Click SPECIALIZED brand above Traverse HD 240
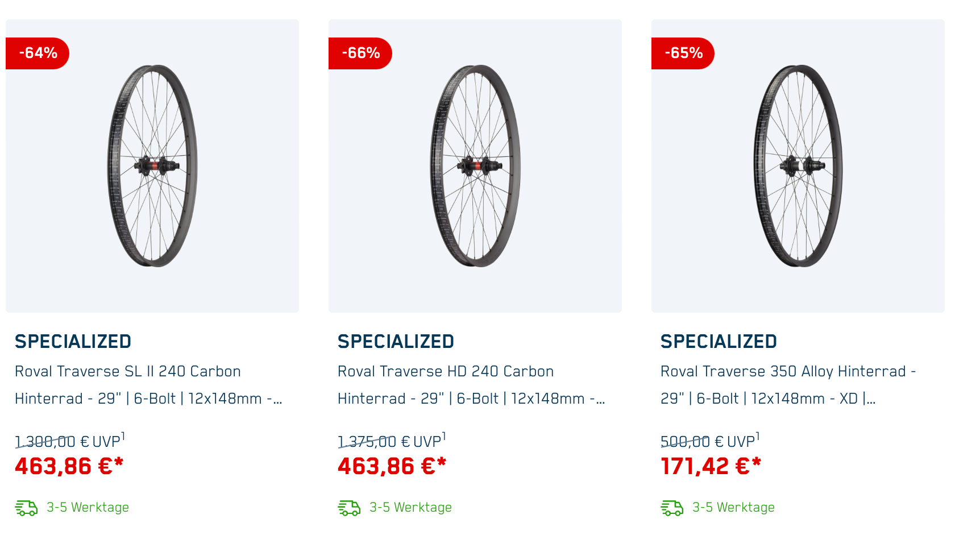Viewport: 980px width, 556px height. point(396,342)
